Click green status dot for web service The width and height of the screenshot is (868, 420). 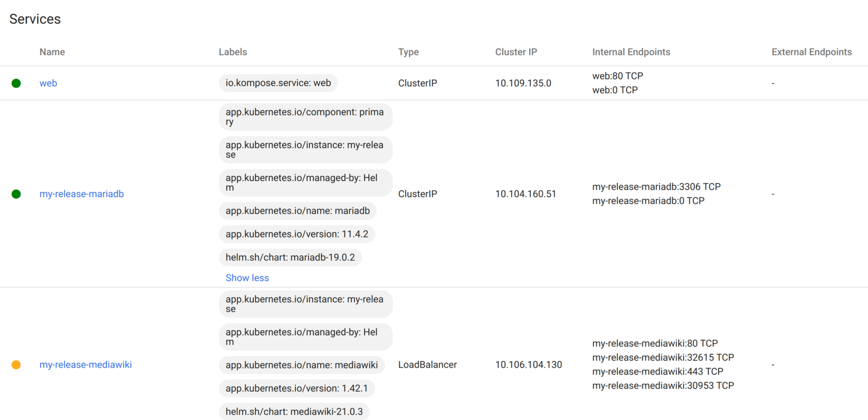coord(16,83)
